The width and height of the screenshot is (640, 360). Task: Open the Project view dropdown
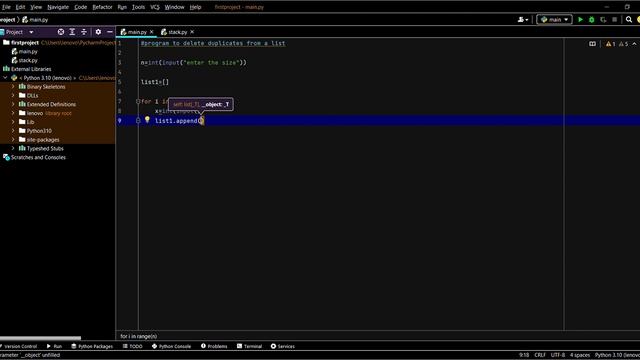coord(31,32)
